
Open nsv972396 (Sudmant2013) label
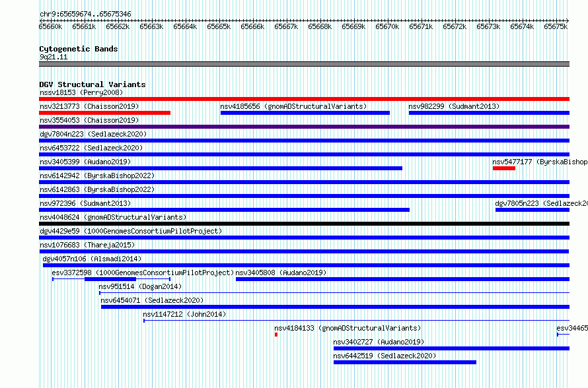[85, 203]
